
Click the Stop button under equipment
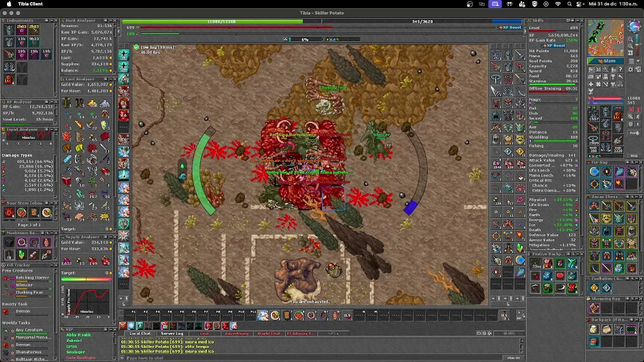[634, 155]
